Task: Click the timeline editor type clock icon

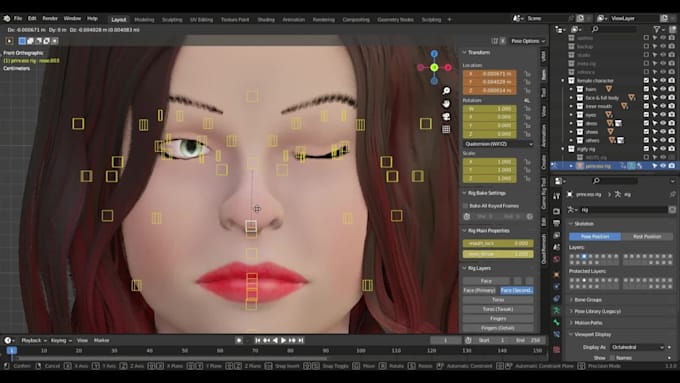Action: click(7, 340)
